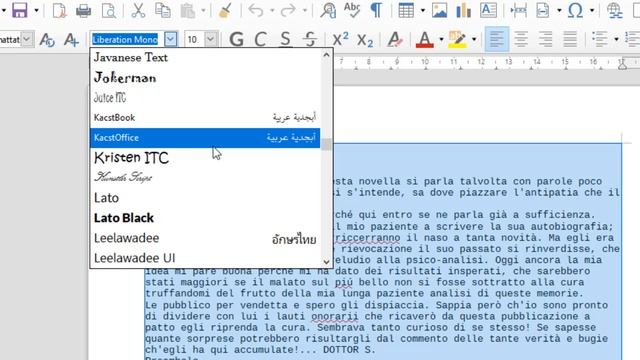Screen dimensions: 640x360
Task: Insert a field icon
Action: pos(543,10)
